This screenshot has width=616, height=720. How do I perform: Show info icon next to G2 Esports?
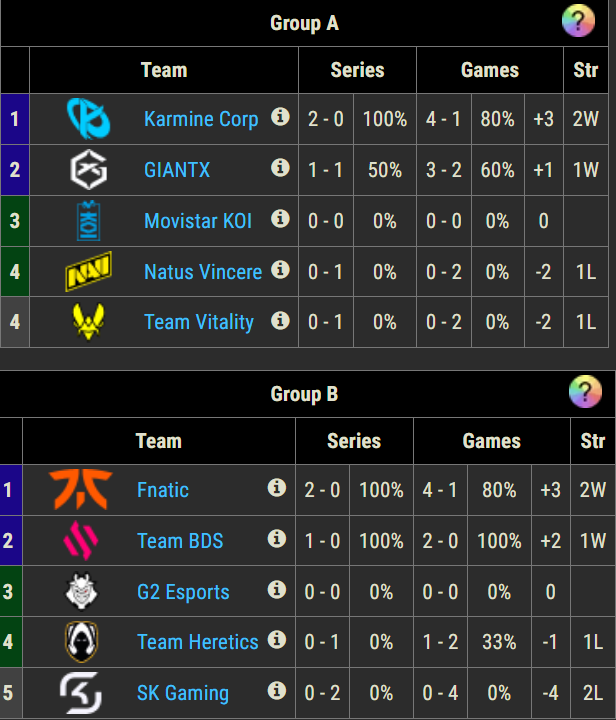point(277,590)
